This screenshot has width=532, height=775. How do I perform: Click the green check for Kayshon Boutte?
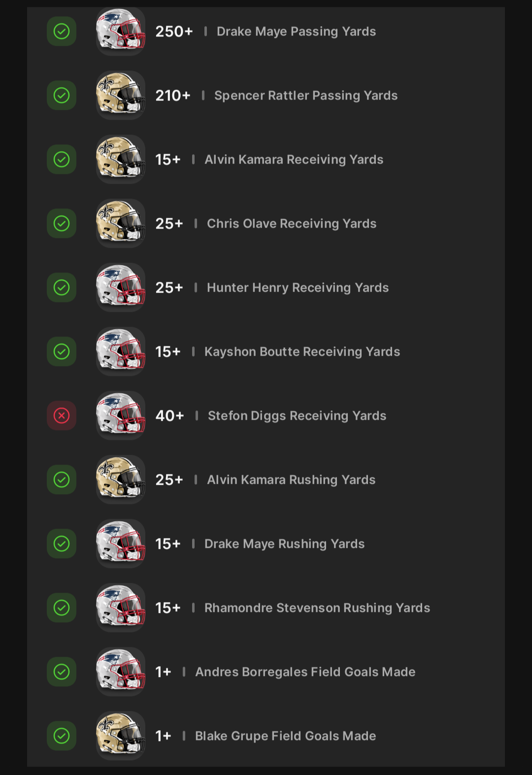(62, 352)
